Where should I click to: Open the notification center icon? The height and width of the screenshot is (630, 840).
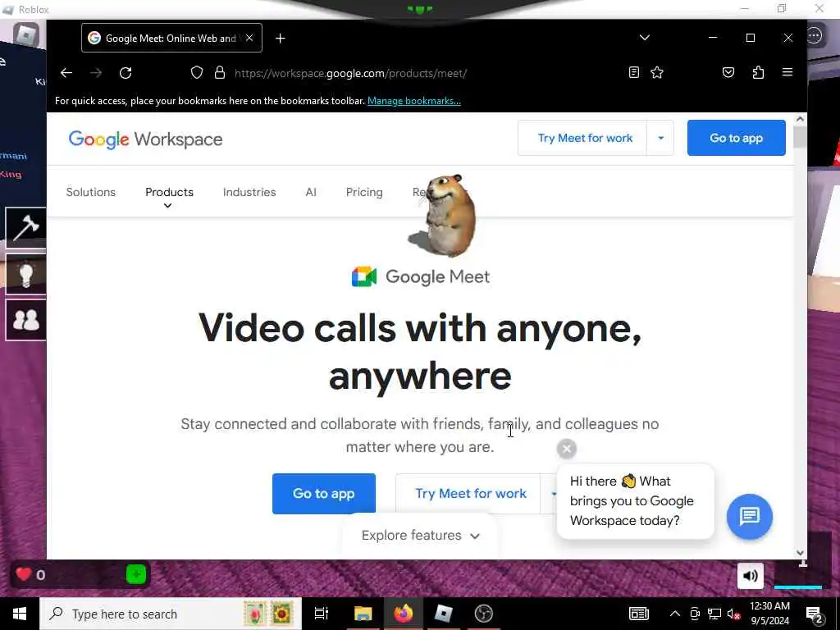[x=815, y=615]
